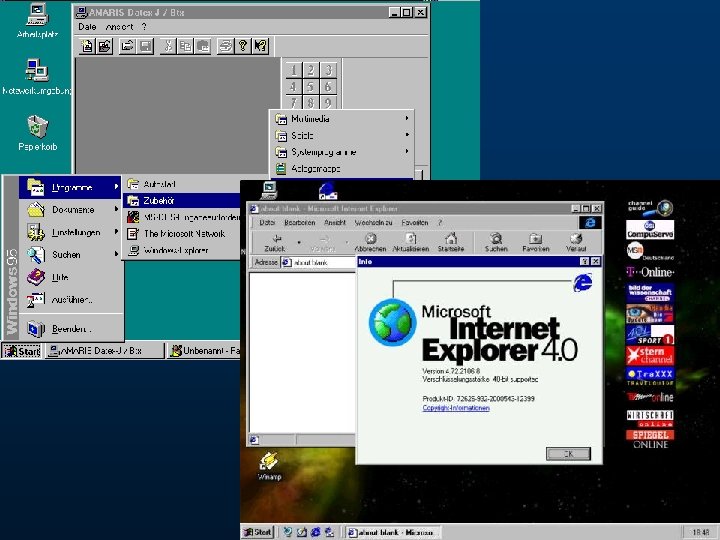Viewport: 720px width, 540px height.
Task: Click the Print icon in AMARIS toolbar
Action: click(225, 46)
